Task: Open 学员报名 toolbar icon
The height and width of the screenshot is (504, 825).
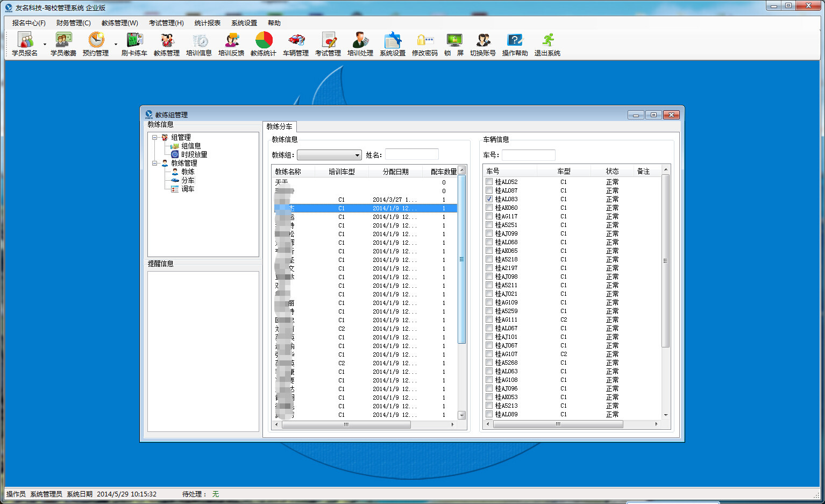Action: [25, 44]
